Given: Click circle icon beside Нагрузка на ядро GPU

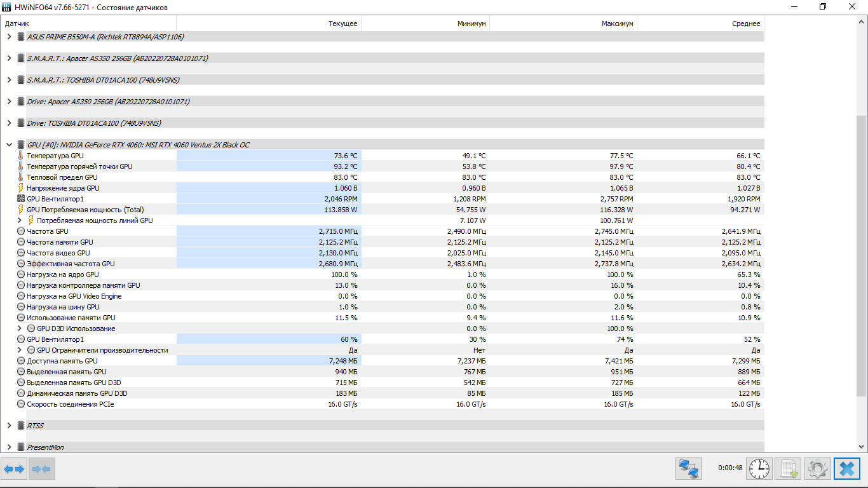Looking at the screenshot, I should coord(20,274).
